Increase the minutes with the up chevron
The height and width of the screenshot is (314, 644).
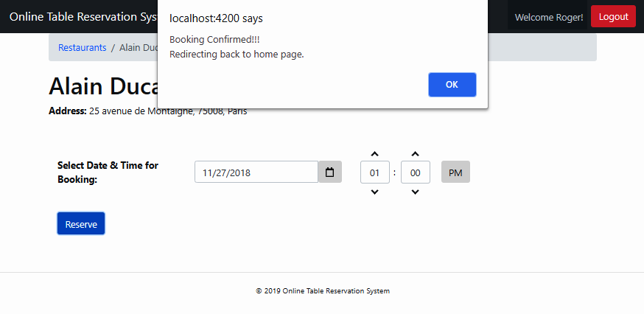[415, 154]
